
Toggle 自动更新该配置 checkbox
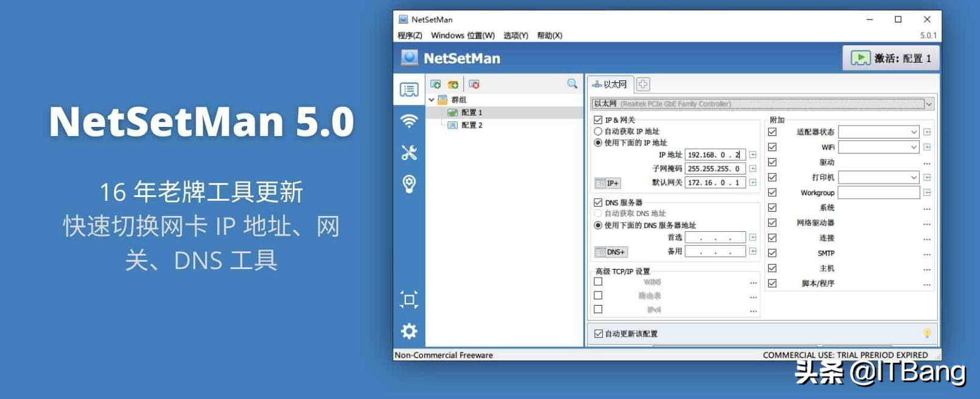(x=599, y=334)
